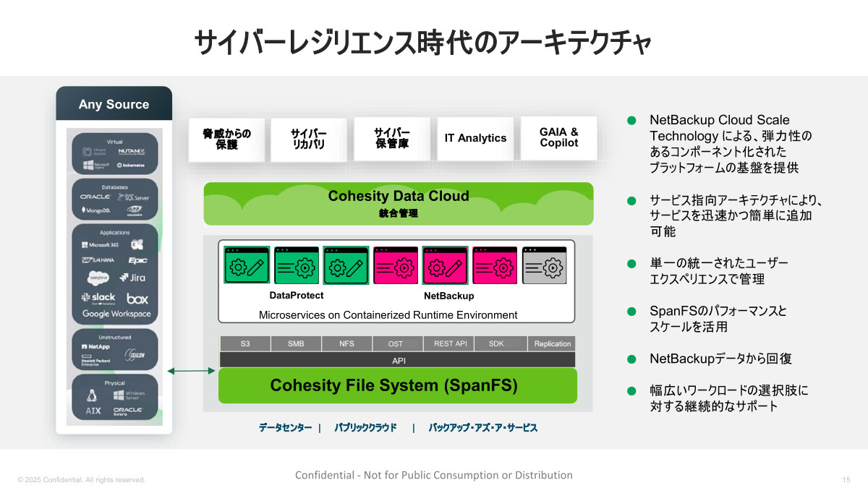The width and height of the screenshot is (868, 488).
Task: Click the VMware vSphere logo
Action: pos(94,151)
